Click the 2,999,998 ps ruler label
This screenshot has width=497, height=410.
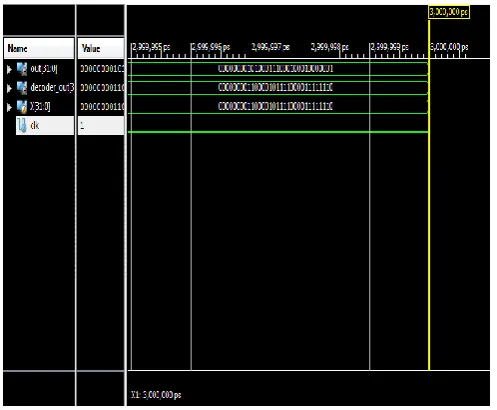330,47
